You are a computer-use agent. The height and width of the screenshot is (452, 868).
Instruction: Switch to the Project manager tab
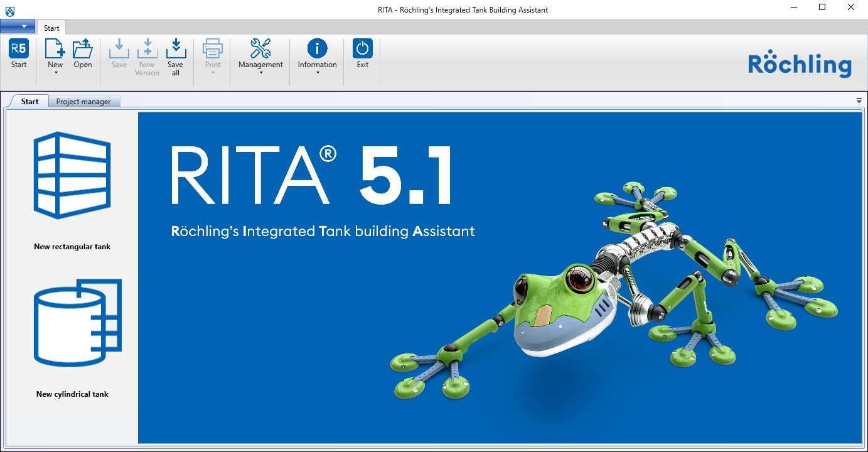click(83, 102)
